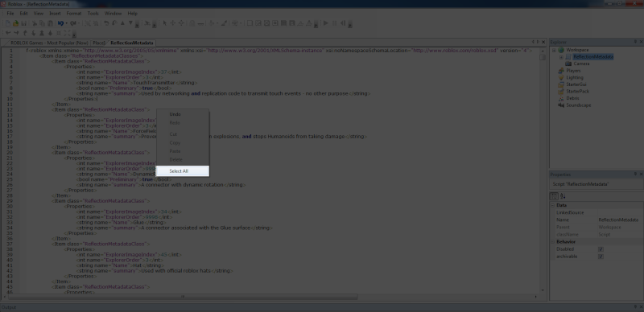This screenshot has height=312, width=644.
Task: Select Players in Explorer
Action: pos(573,71)
